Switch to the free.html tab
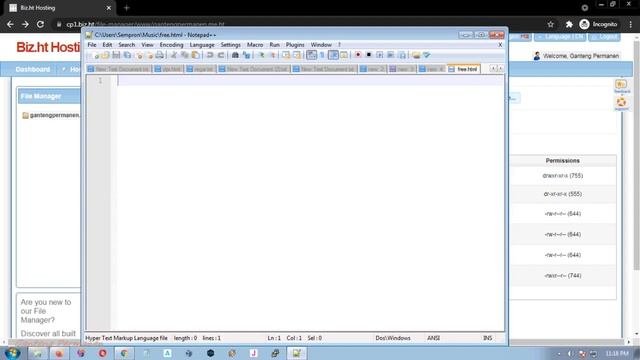The image size is (640, 360). tap(464, 69)
